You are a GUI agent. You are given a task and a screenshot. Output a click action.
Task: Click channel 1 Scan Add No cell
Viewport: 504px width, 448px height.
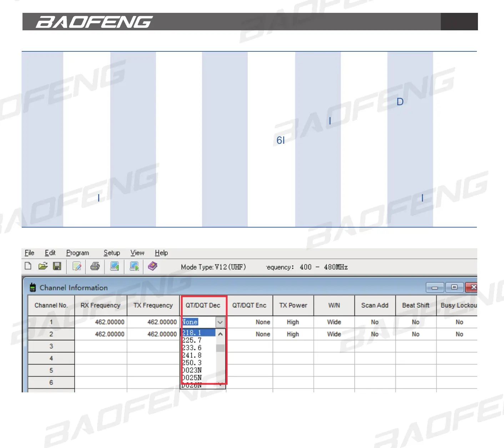coord(375,322)
